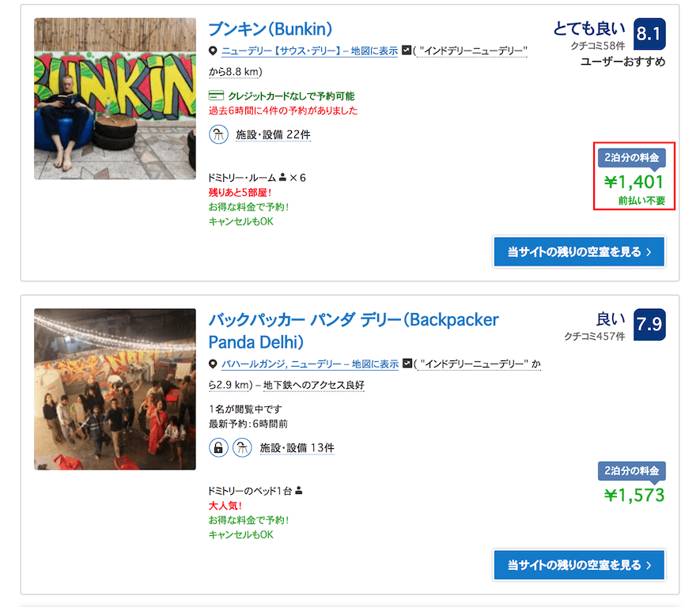Expand Backpacker Panda's 13 facilities list
This screenshot has width=700, height=607.
point(297,447)
